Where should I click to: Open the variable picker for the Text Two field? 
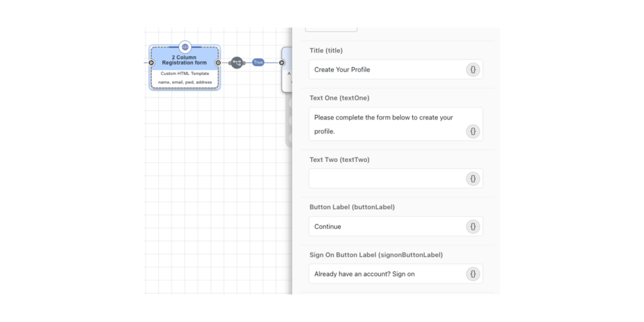point(473,179)
